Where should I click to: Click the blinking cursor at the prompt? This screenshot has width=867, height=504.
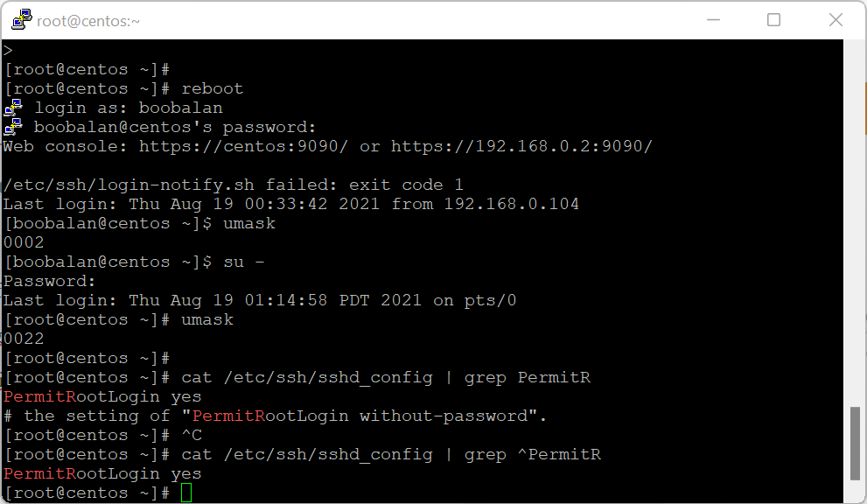tap(187, 492)
